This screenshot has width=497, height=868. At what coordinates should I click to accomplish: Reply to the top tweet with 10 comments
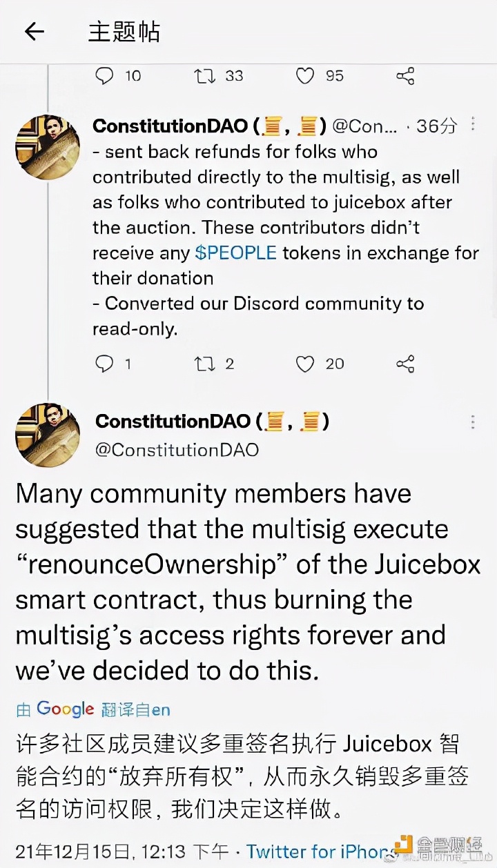(104, 76)
